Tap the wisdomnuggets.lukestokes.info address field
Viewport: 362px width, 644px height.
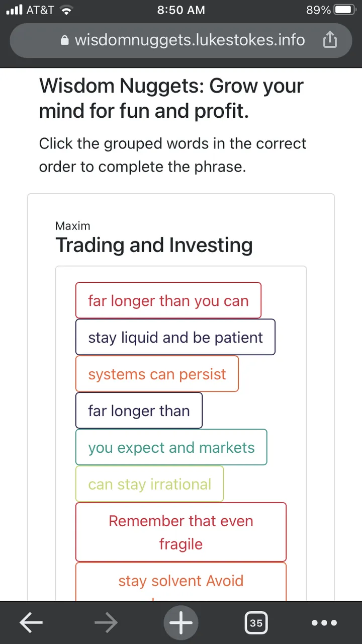(181, 40)
